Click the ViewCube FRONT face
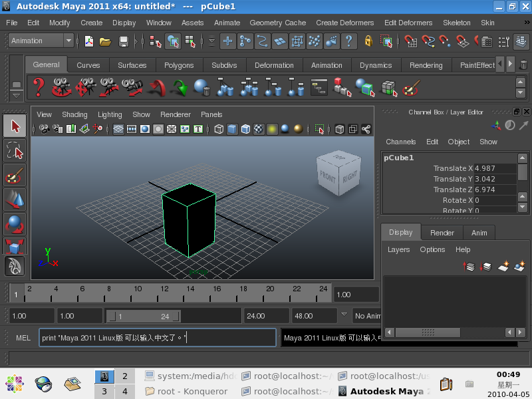Screen dimensions: 532x399 [327, 177]
